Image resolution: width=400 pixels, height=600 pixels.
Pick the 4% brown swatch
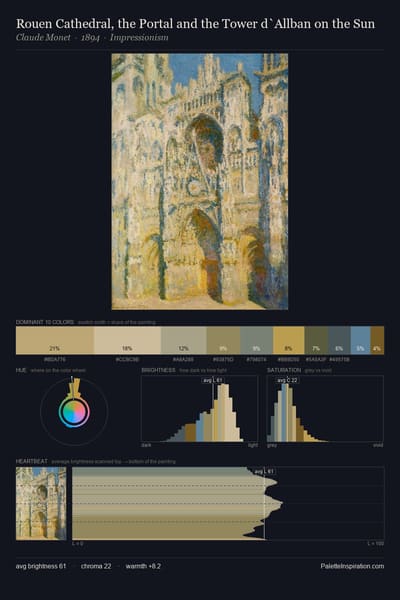coord(377,340)
